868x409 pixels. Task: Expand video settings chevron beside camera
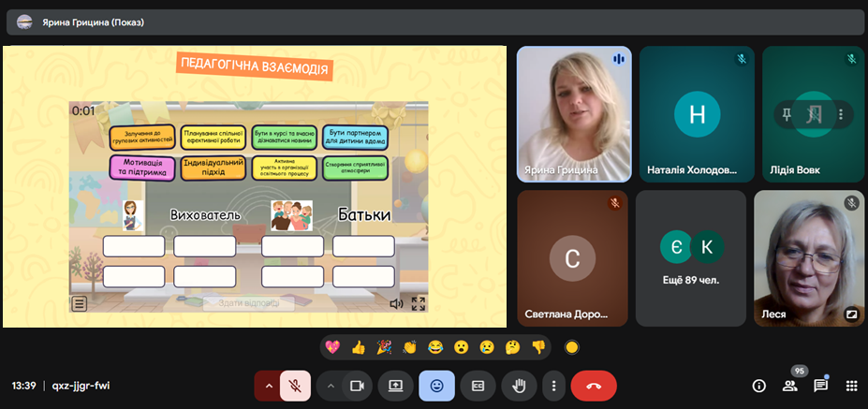[x=331, y=386]
